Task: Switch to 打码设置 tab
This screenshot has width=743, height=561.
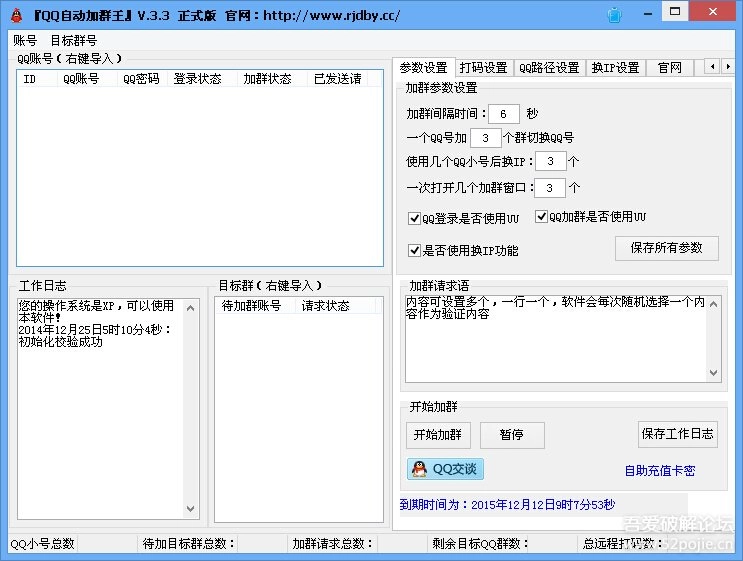Action: [484, 68]
